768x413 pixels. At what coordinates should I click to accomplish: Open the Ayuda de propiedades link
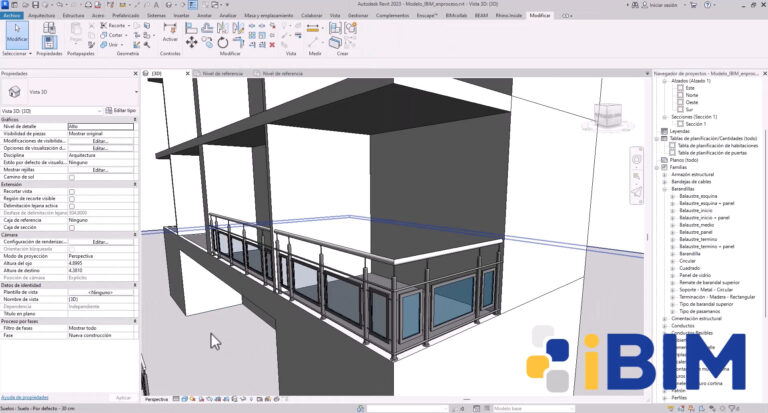point(24,398)
